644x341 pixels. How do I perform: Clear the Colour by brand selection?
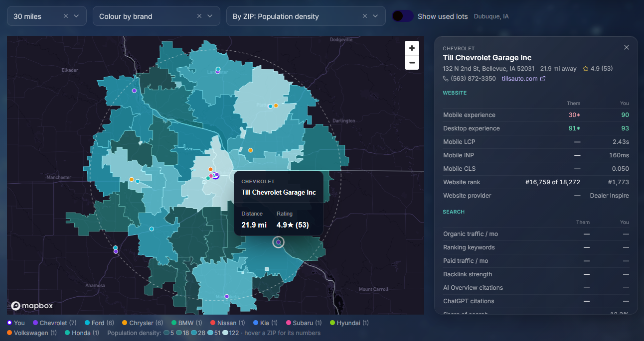(199, 16)
